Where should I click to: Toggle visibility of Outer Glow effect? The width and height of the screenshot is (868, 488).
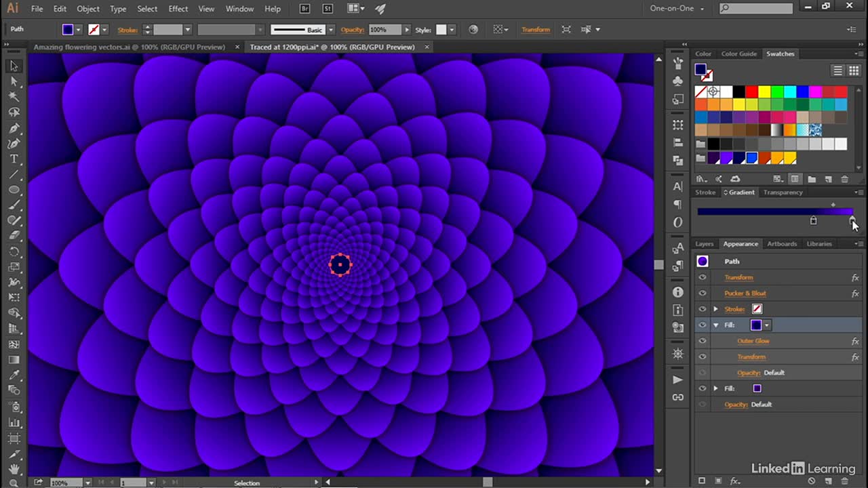(x=703, y=341)
